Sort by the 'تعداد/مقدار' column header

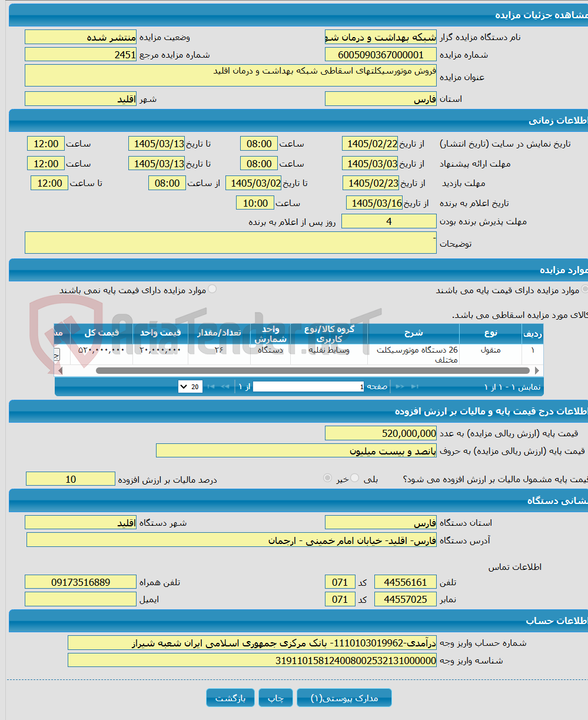click(x=219, y=333)
